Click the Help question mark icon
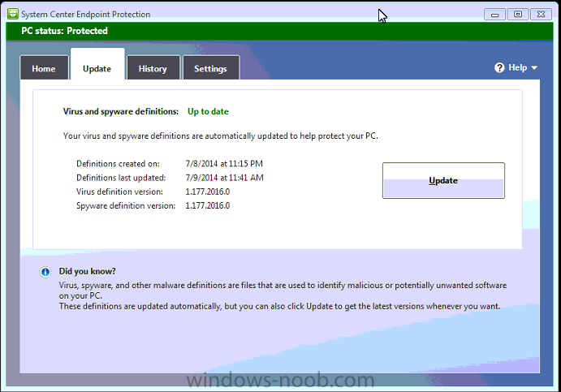This screenshot has width=561, height=392. pos(499,67)
